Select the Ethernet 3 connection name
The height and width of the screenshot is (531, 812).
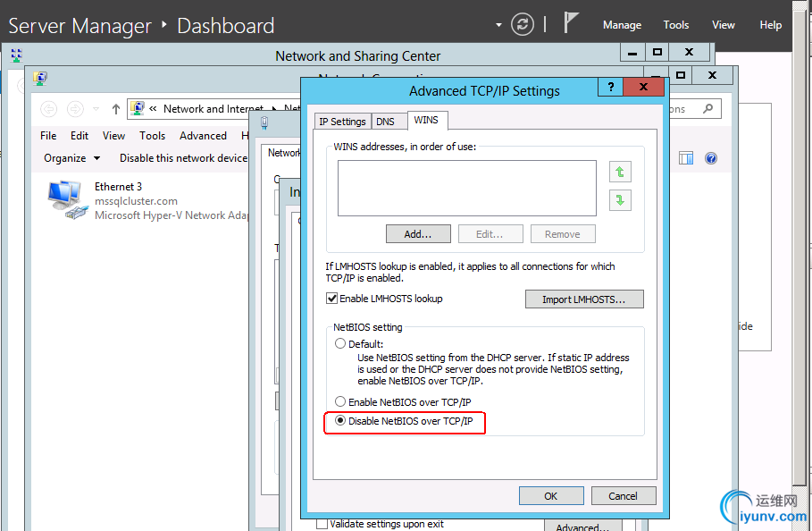[x=118, y=187]
